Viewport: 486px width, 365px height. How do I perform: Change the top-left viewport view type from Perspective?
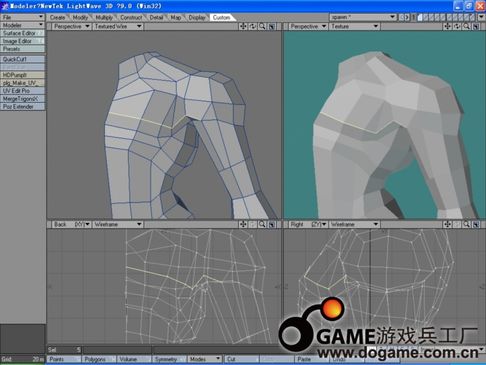pyautogui.click(x=71, y=26)
